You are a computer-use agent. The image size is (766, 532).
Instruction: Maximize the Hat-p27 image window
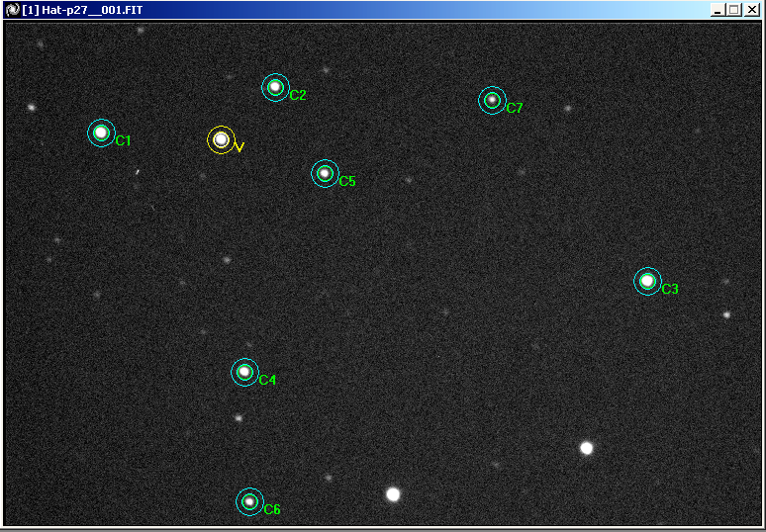tap(733, 9)
